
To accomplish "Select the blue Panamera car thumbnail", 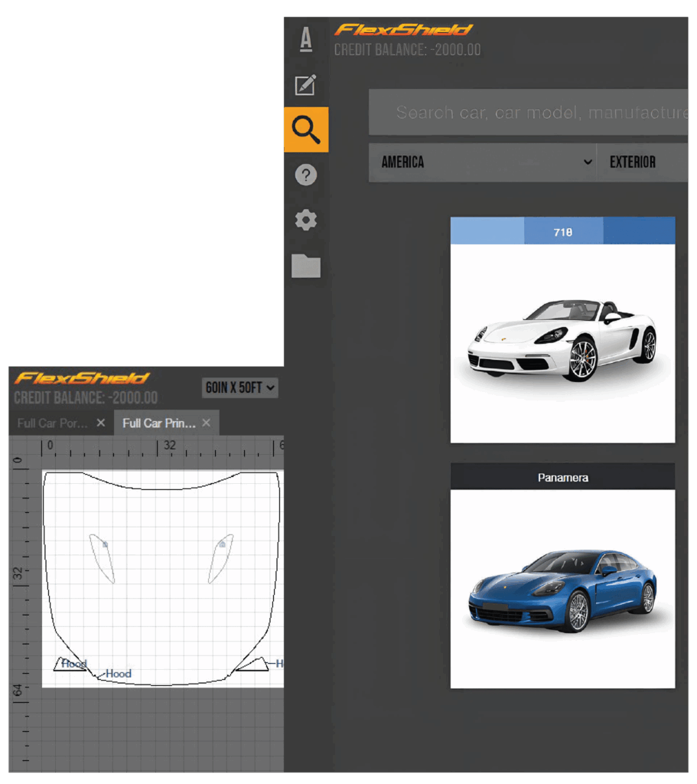I will pyautogui.click(x=562, y=590).
